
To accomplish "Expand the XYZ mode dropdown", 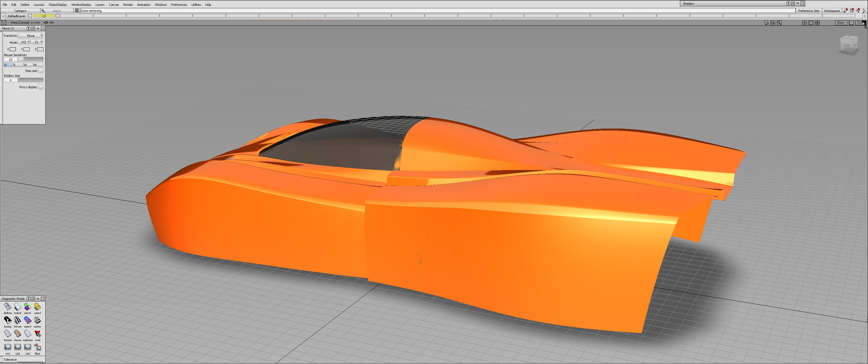I will 24,42.
